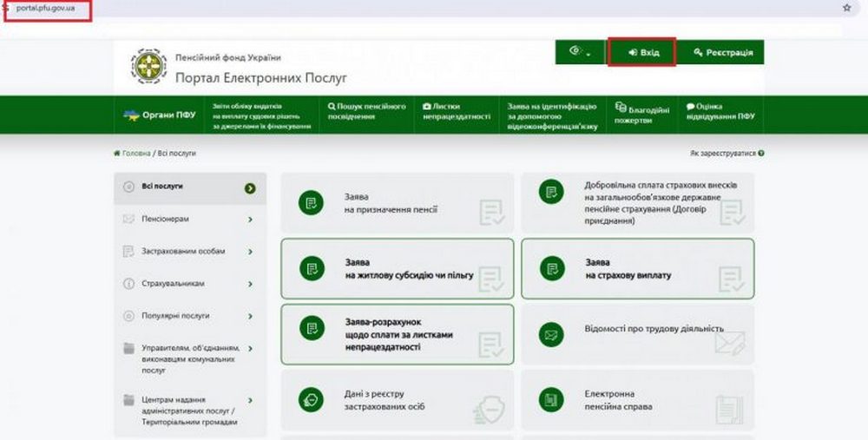
Task: Click the Реєстрація registration button
Action: (x=722, y=53)
